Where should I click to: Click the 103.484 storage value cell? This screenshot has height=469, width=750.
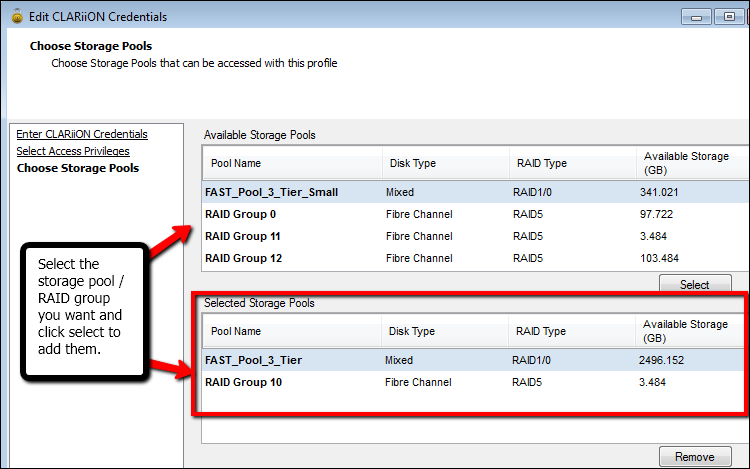click(659, 258)
